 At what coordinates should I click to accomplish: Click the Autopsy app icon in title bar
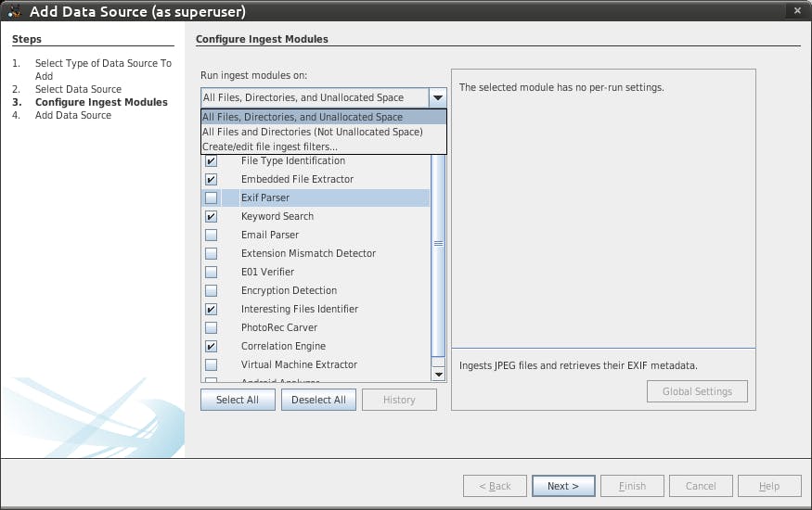point(14,11)
